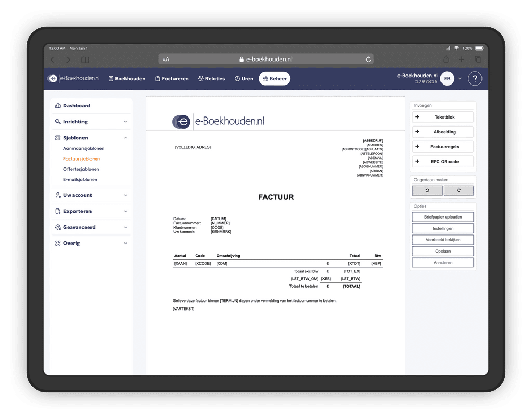
Task: Click the Safari address bar
Action: (266, 60)
